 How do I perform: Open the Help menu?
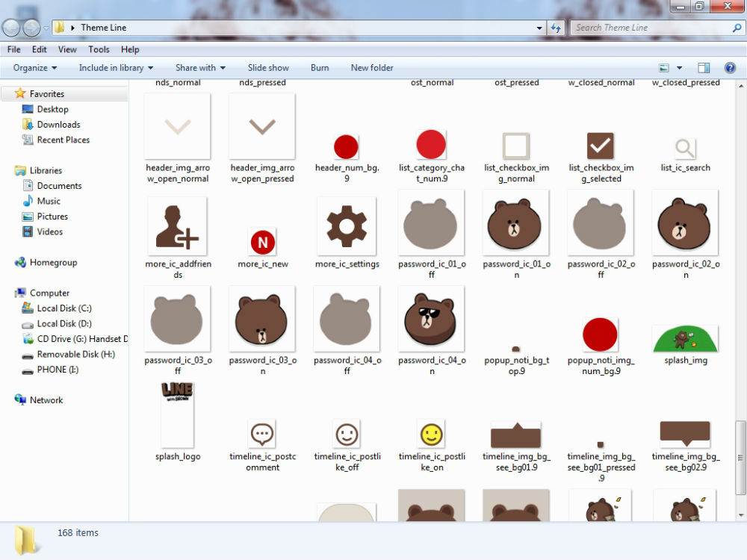tap(130, 49)
